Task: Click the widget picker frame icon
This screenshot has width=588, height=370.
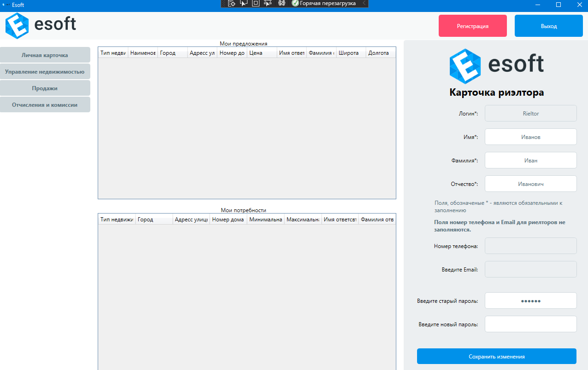Action: 267,4
